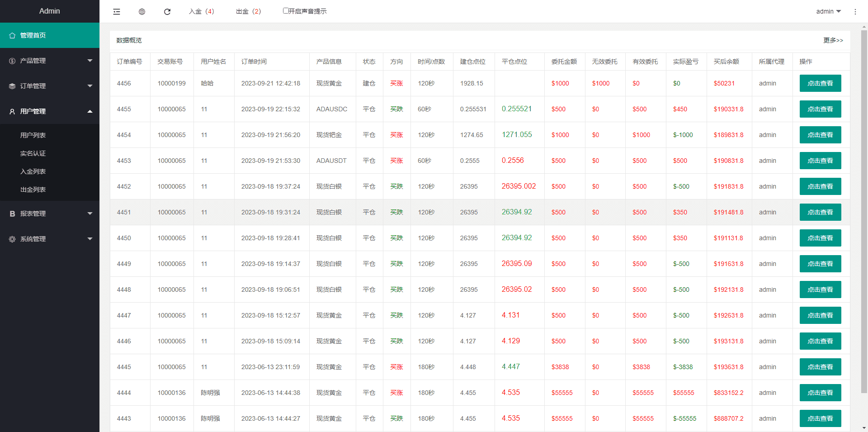Click 点击查看 for order 4449
The image size is (868, 432).
(820, 264)
